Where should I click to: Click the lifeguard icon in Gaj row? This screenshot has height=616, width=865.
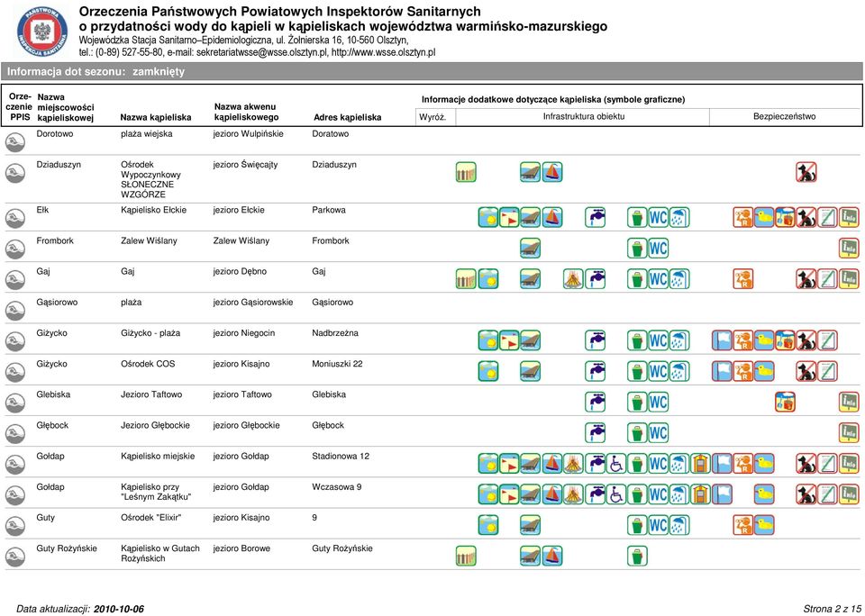click(743, 279)
